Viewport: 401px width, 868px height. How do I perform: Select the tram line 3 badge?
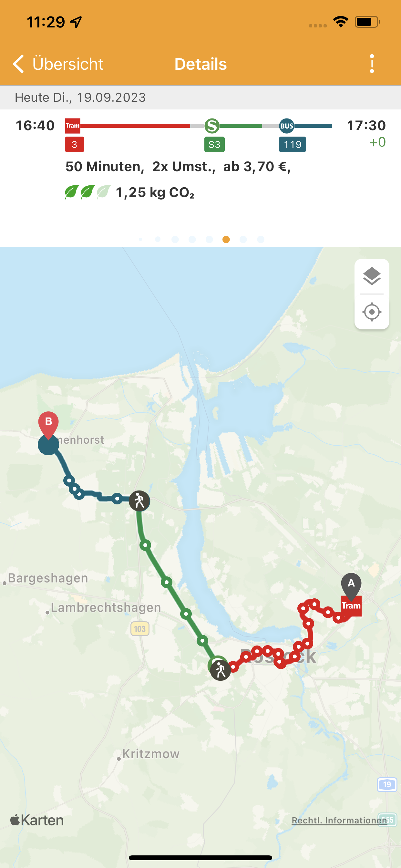pos(75,144)
